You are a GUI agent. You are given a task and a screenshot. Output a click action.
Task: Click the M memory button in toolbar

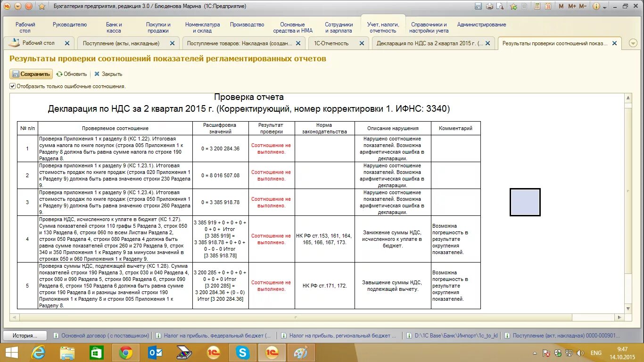click(561, 6)
